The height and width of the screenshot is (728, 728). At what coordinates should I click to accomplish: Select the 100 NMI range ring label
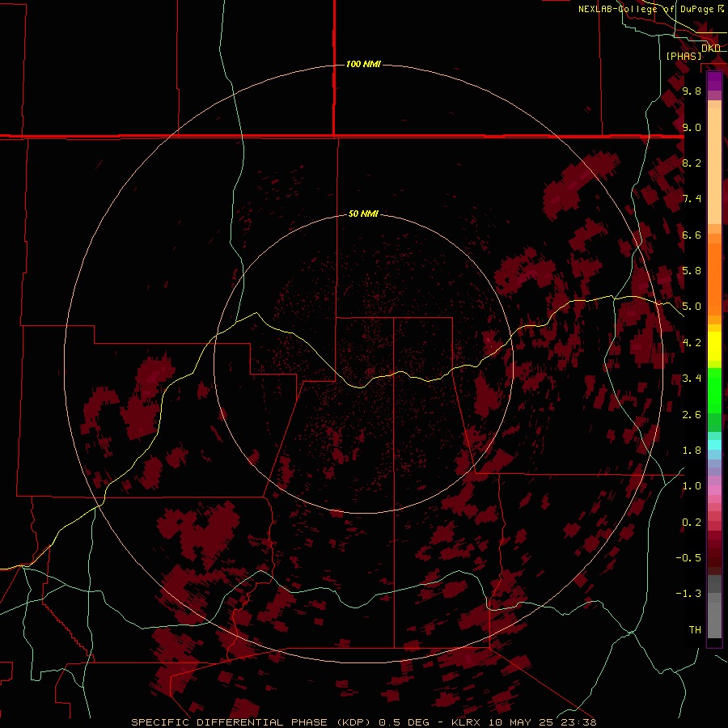click(x=363, y=64)
